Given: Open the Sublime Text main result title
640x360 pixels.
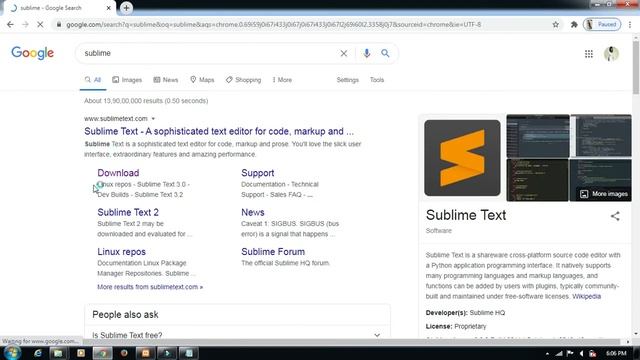Looking at the screenshot, I should click(219, 131).
